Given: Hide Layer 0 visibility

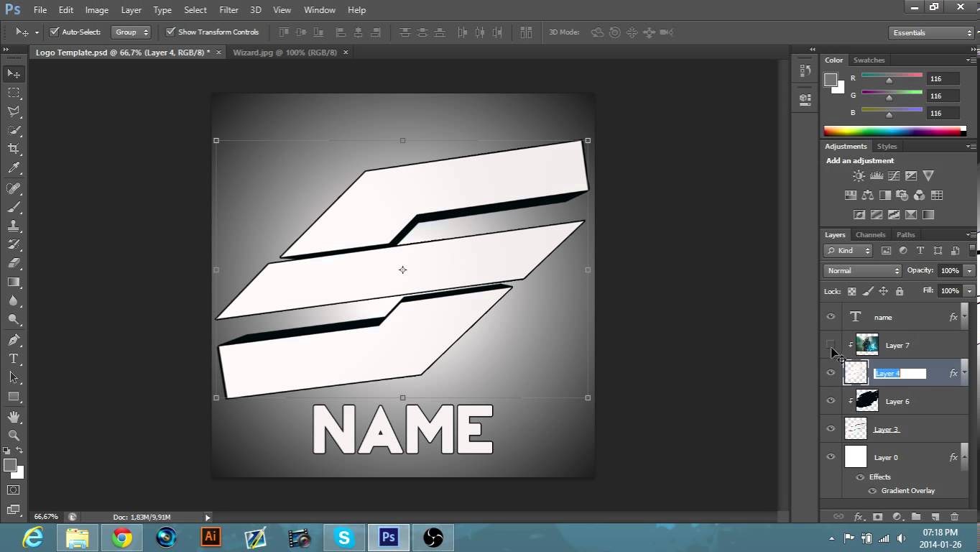Looking at the screenshot, I should pyautogui.click(x=831, y=457).
